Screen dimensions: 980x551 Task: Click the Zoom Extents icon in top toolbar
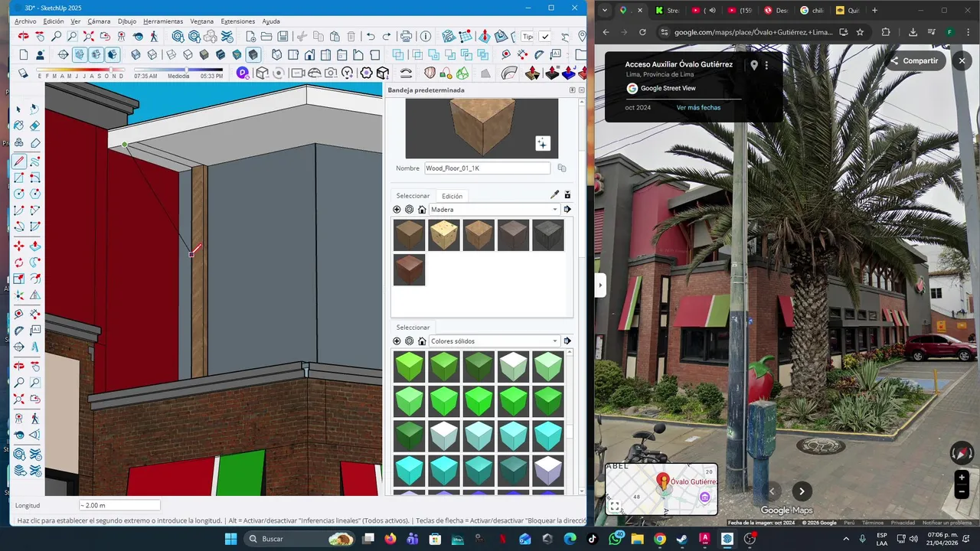[x=89, y=36]
